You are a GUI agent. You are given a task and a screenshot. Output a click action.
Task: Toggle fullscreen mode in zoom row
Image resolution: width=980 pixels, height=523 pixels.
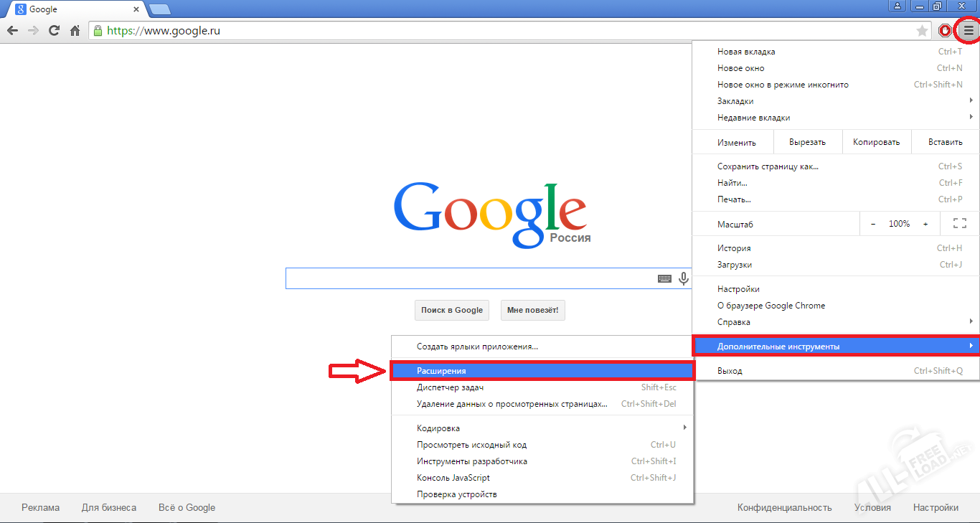pyautogui.click(x=959, y=224)
